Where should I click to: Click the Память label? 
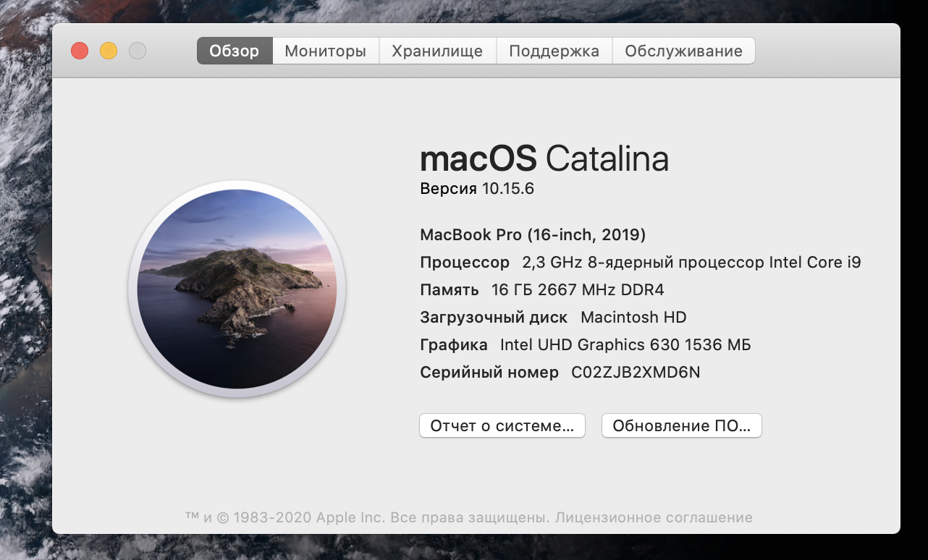click(x=450, y=290)
